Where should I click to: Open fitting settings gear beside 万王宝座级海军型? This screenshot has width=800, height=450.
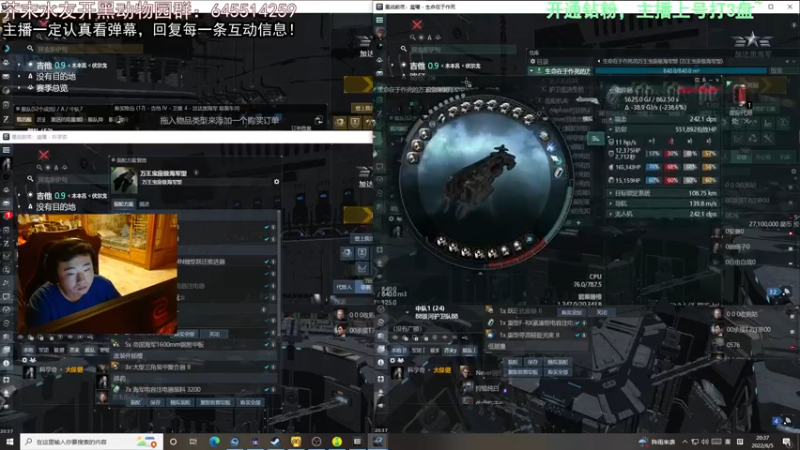click(x=277, y=182)
